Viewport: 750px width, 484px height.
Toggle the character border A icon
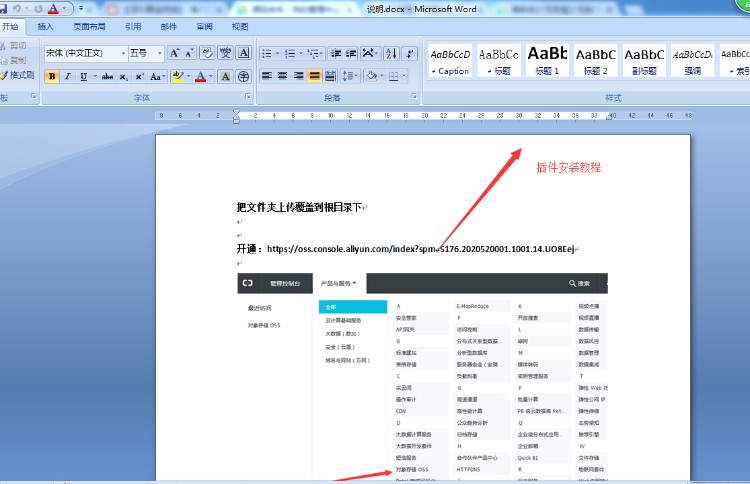coord(243,53)
